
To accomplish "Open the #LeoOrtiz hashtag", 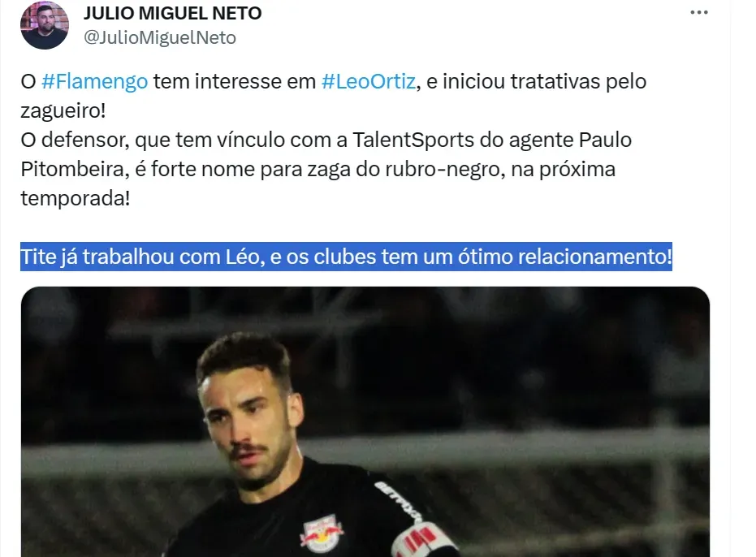I will click(369, 81).
